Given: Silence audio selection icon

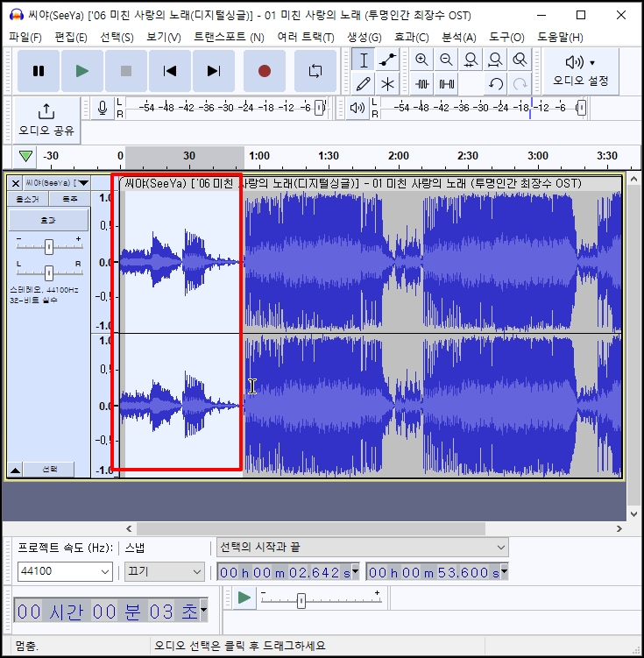Looking at the screenshot, I should pos(446,84).
